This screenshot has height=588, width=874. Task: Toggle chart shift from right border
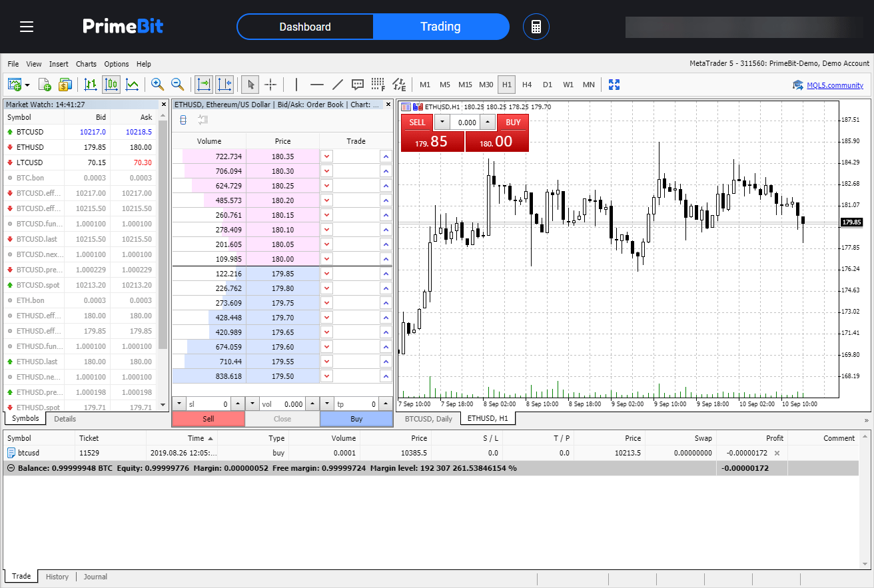224,85
